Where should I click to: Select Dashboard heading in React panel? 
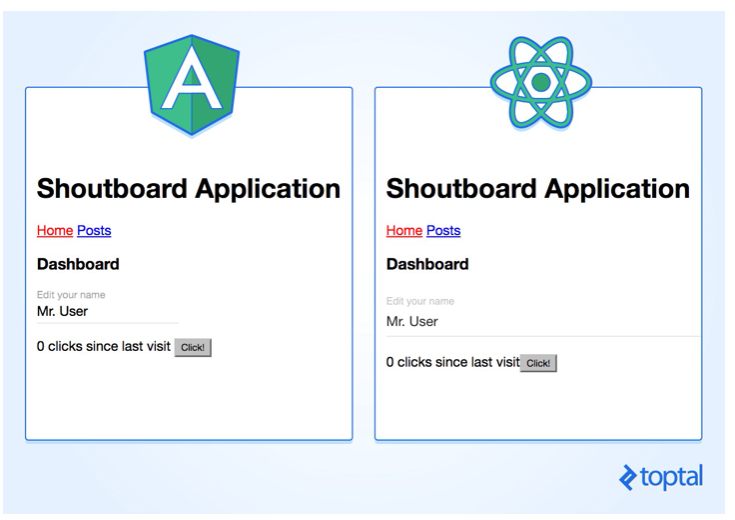pyautogui.click(x=428, y=264)
